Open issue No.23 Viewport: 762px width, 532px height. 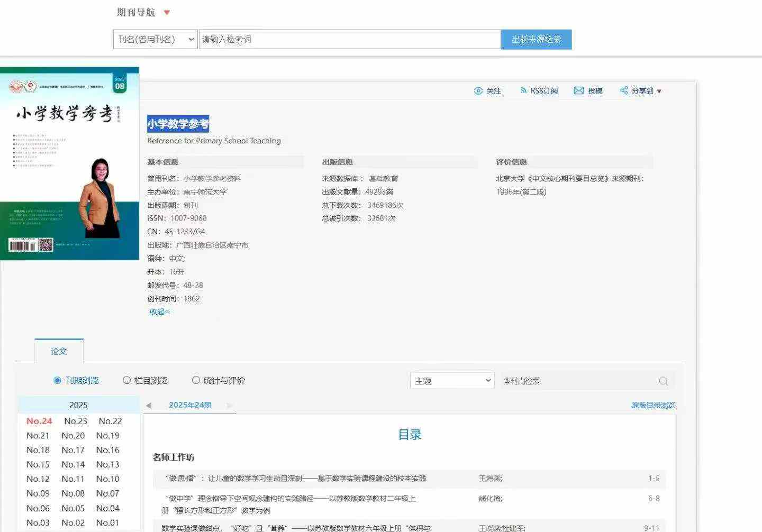point(76,421)
